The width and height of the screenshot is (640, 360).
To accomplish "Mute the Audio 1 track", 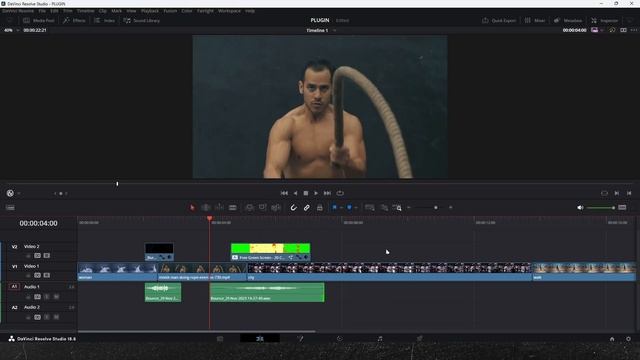I will [x=56, y=297].
